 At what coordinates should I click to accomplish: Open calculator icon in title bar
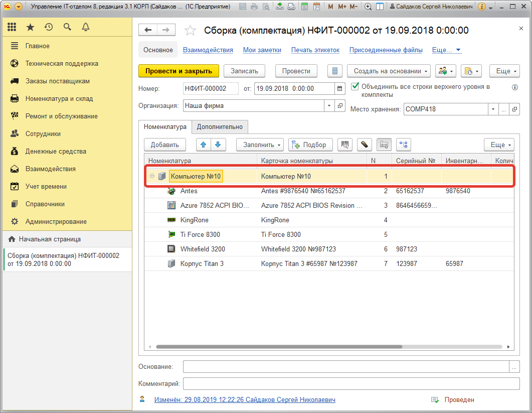point(305,7)
